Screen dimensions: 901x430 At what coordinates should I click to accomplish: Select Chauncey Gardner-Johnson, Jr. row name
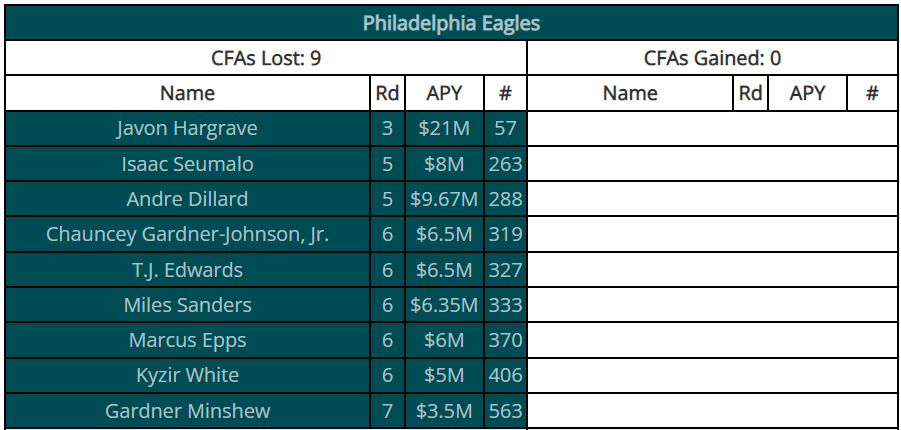point(187,235)
